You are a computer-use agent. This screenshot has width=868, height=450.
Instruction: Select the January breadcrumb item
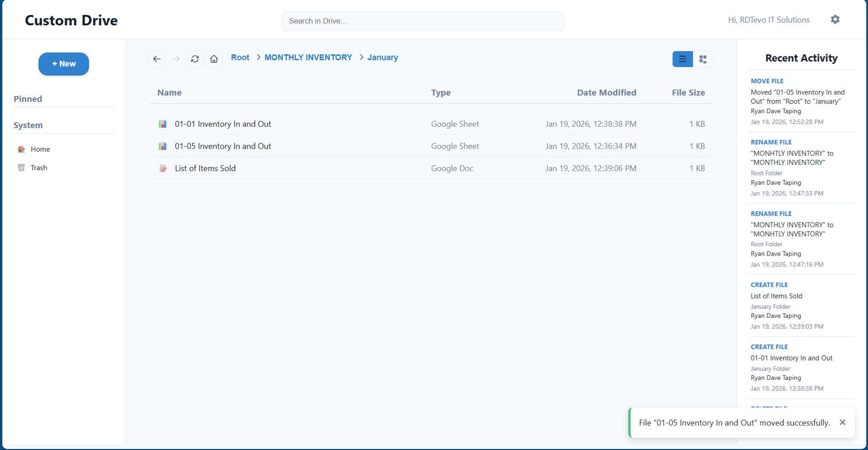[x=383, y=57]
